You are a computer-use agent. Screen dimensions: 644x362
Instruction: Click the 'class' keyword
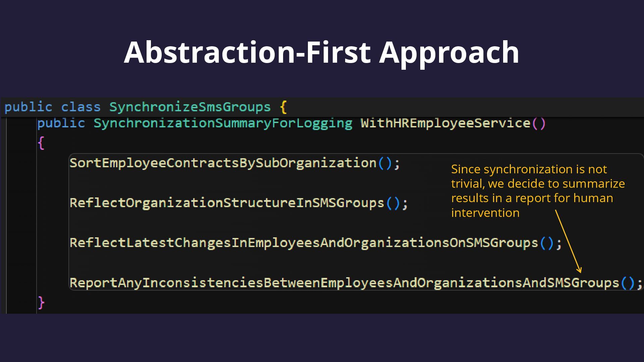point(81,107)
